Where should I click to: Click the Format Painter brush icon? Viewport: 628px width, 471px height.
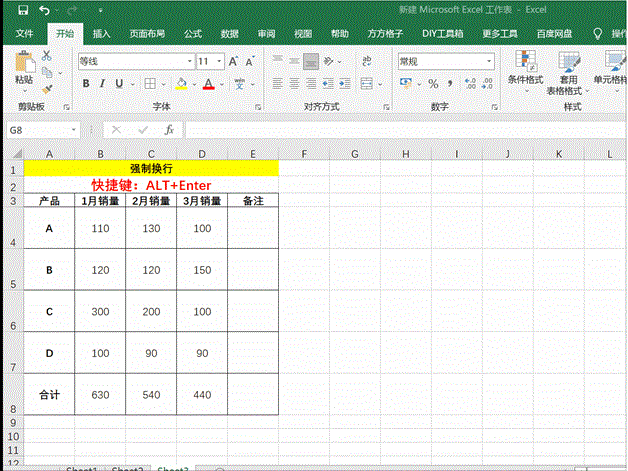click(47, 89)
